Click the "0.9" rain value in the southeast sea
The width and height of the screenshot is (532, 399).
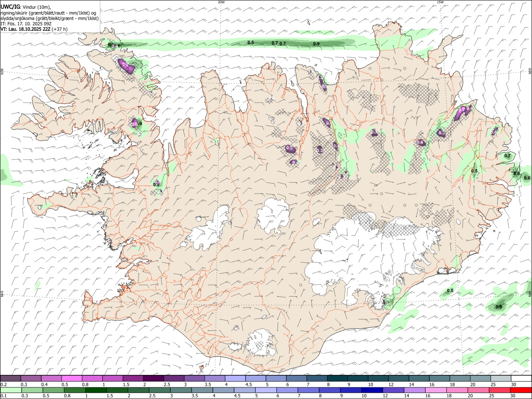pyautogui.click(x=499, y=307)
